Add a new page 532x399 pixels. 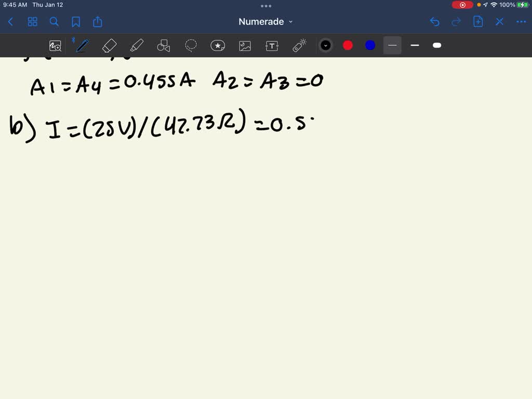[478, 22]
